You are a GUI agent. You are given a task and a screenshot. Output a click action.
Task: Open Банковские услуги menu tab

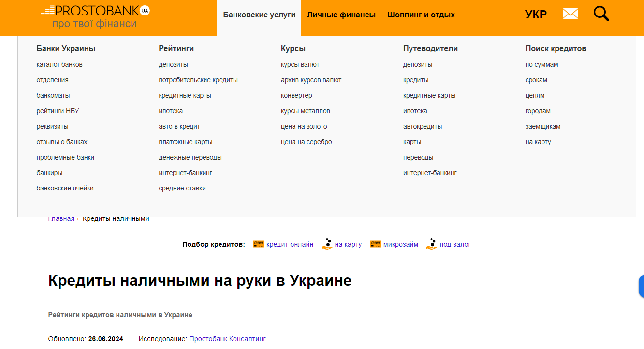[x=259, y=15]
